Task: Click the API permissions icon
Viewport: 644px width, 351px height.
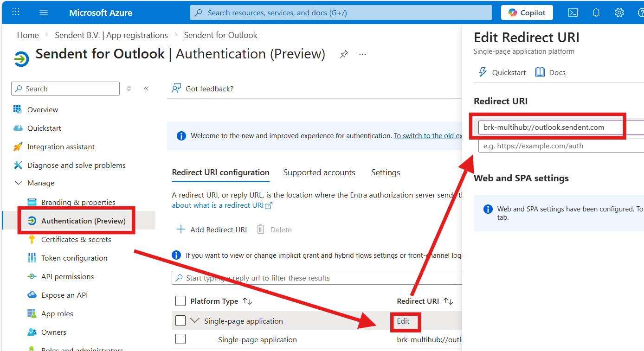Action: pos(32,276)
